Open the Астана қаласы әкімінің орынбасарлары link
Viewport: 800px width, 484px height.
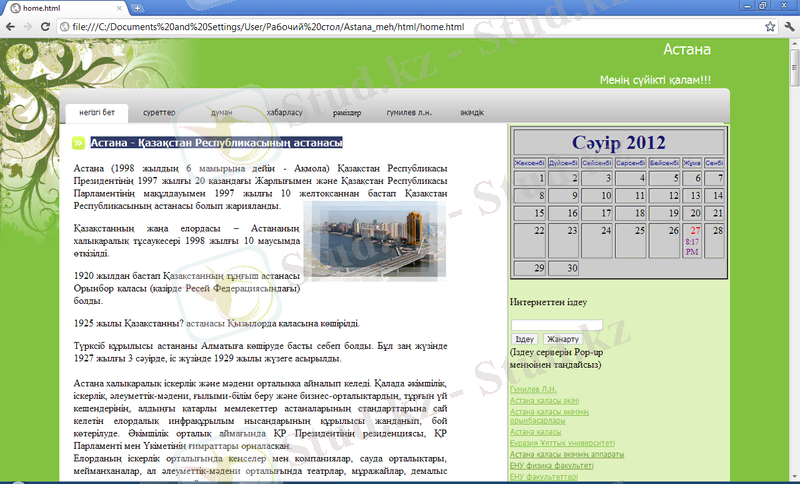coord(549,416)
